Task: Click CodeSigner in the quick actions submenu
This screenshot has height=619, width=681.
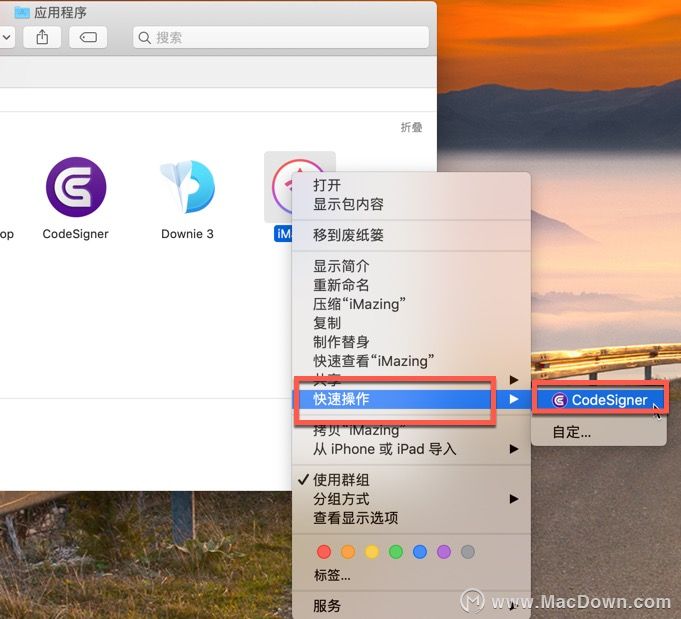Action: [599, 400]
